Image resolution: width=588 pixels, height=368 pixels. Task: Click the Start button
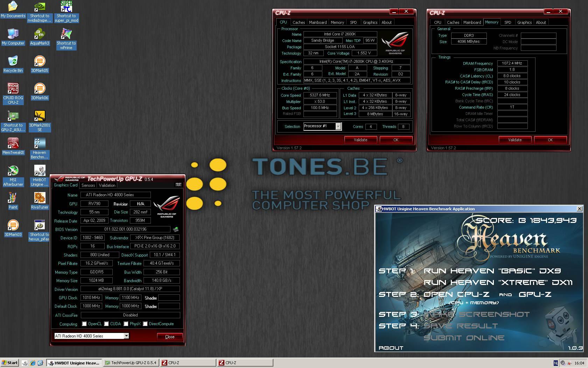pos(10,363)
